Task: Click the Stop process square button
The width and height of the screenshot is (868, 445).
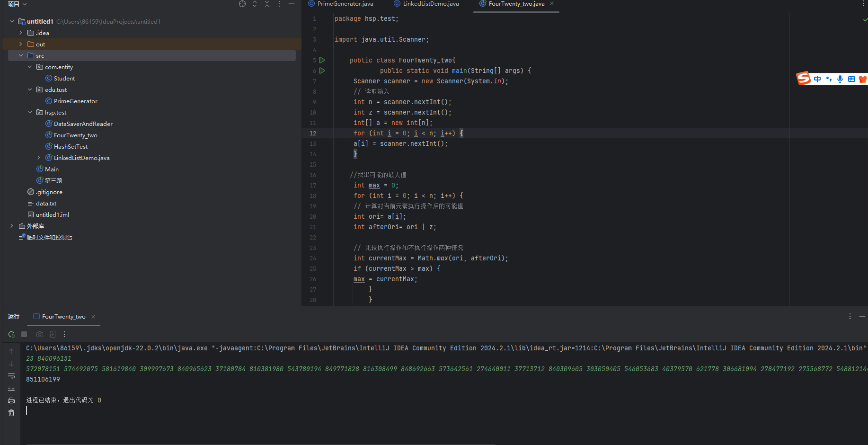Action: (24, 334)
